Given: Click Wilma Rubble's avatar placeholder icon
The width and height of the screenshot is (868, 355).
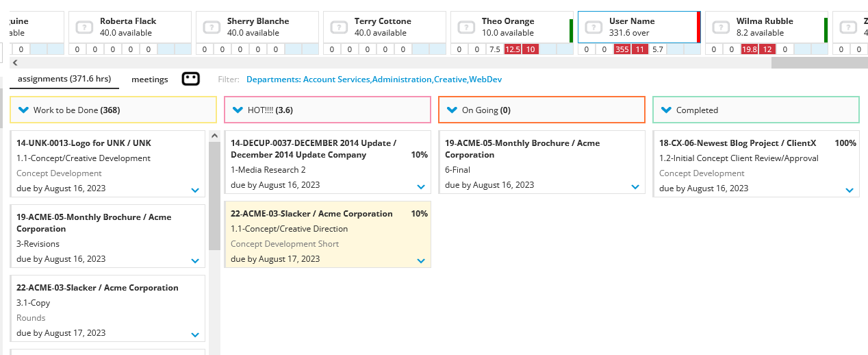Looking at the screenshot, I should (721, 27).
